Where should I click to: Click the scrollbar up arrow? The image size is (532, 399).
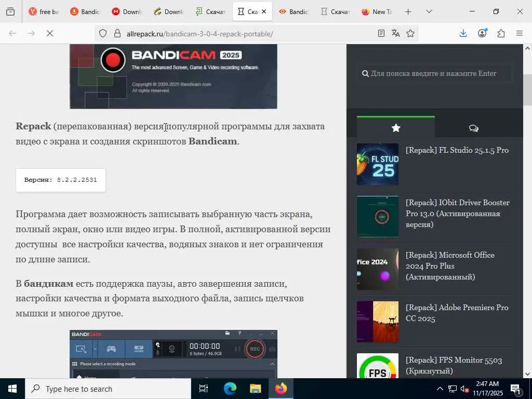pos(527,48)
